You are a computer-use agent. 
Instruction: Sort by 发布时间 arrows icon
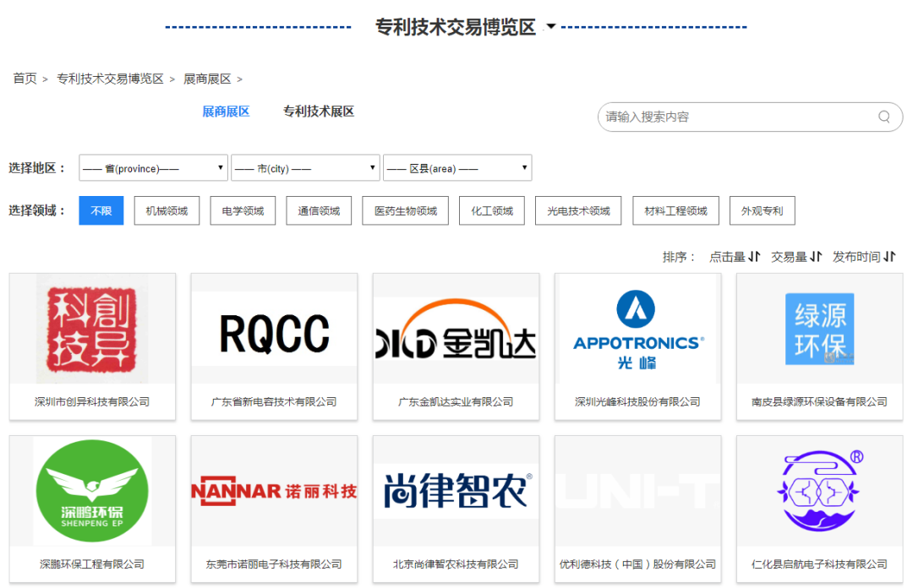point(889,256)
